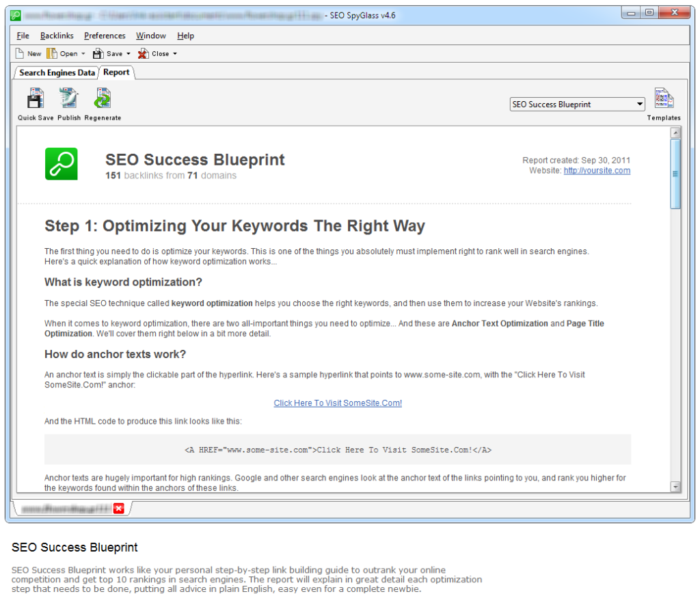
Task: Click the SEO SpyGlass title bar app icon
Action: click(x=16, y=16)
